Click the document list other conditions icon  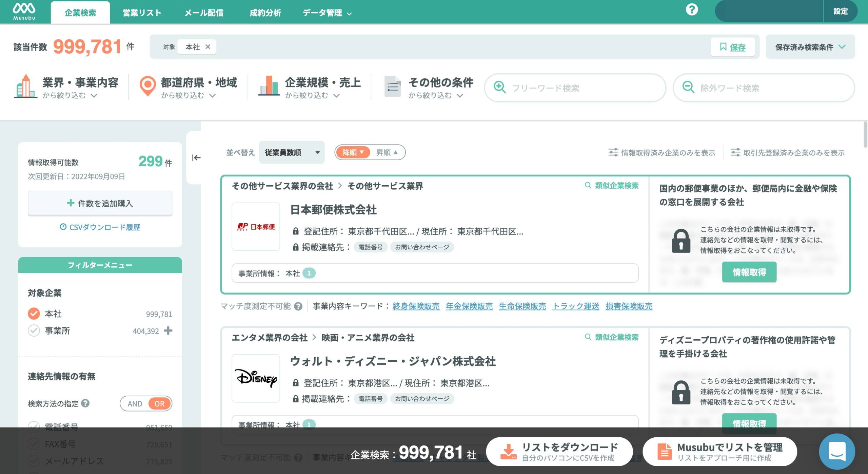(393, 86)
